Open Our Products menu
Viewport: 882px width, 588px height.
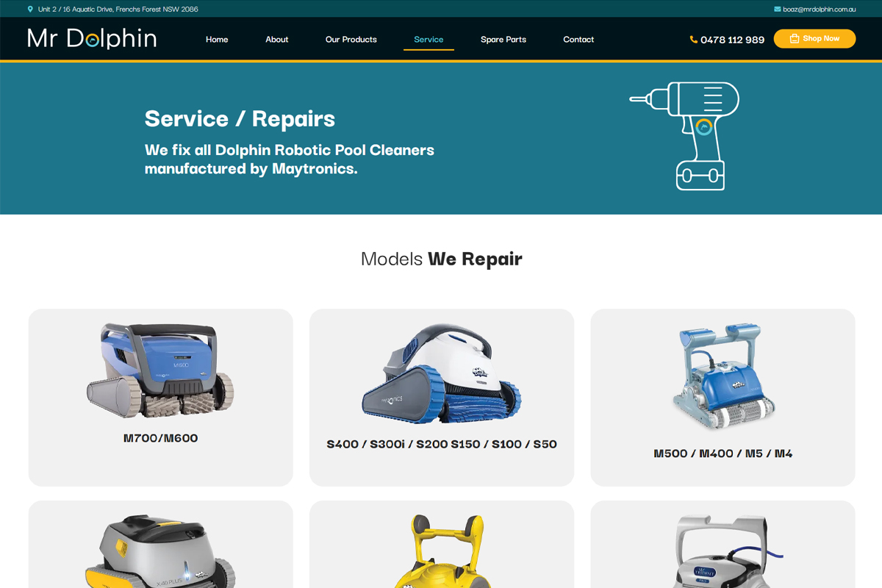(x=351, y=40)
